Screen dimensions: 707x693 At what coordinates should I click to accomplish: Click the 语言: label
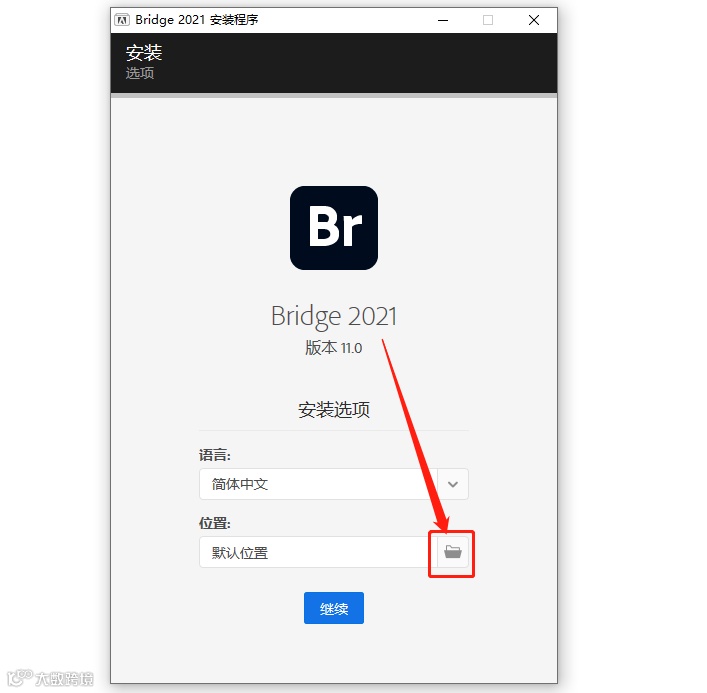[215, 455]
